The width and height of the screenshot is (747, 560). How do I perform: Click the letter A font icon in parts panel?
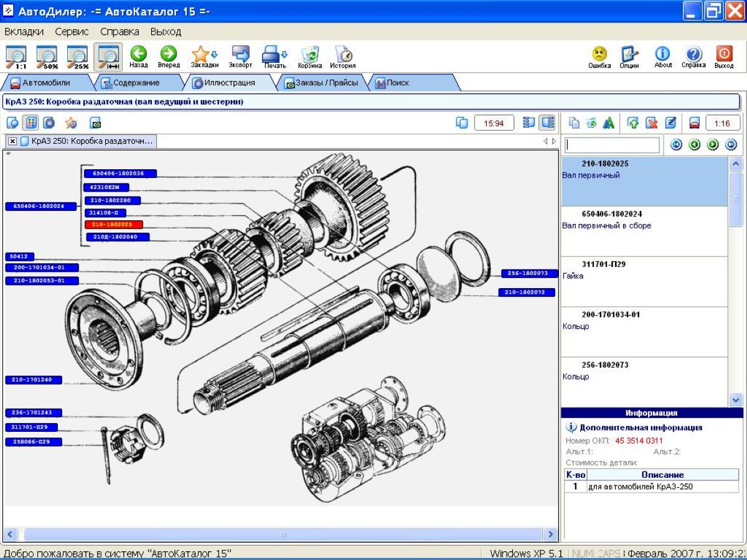(609, 123)
